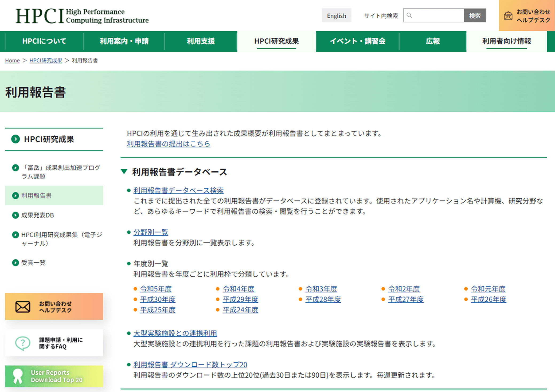This screenshot has width=555, height=392.
Task: Open 平成29年度 report list
Action: pyautogui.click(x=240, y=299)
